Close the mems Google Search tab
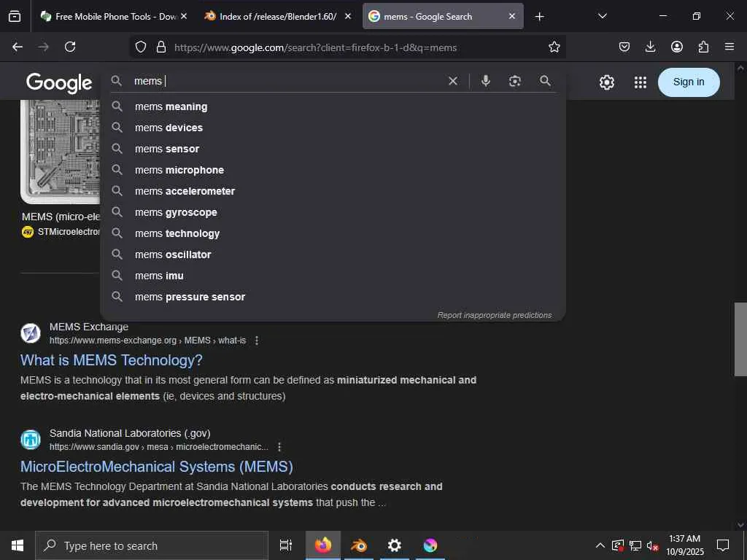 (511, 16)
